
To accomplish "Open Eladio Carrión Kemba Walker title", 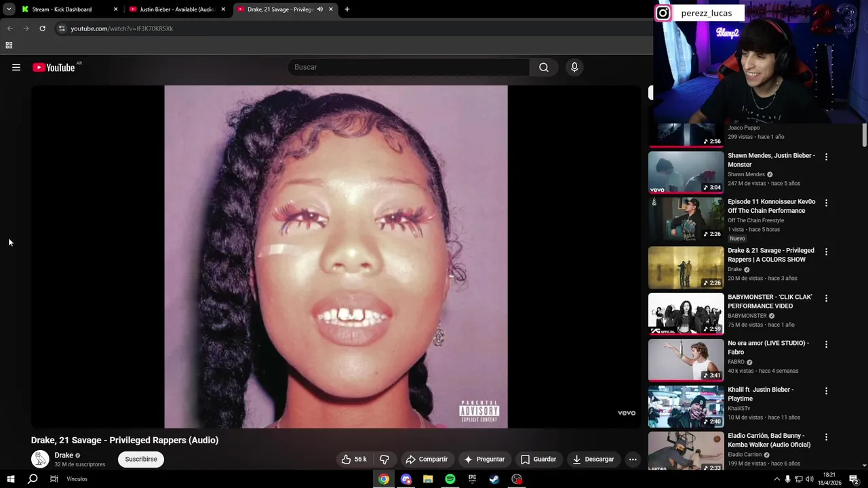I will (769, 440).
